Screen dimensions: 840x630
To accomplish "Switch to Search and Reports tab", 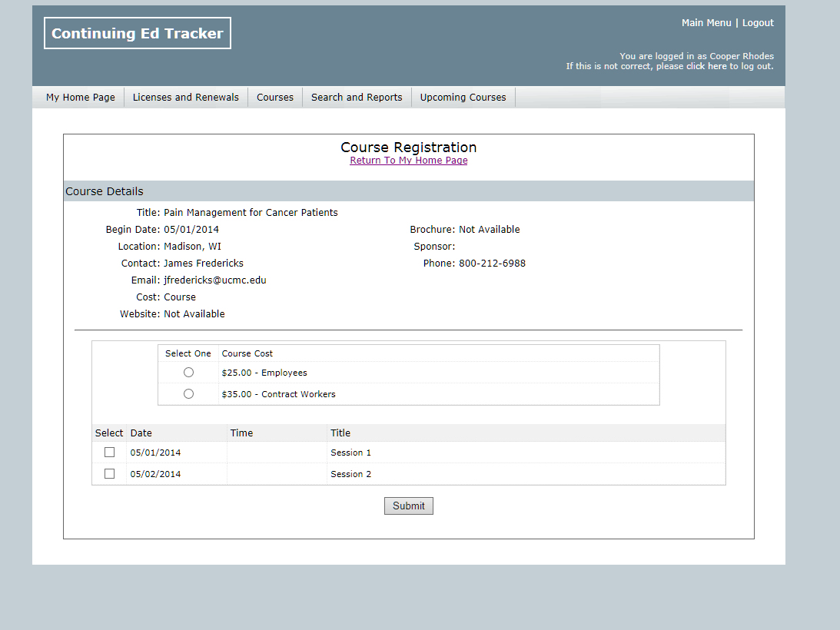I will [x=357, y=98].
